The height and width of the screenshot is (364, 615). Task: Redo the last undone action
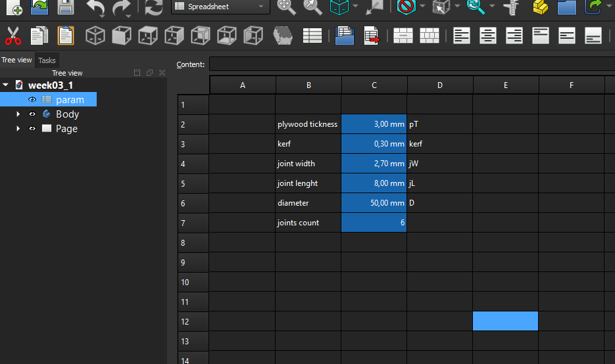pos(121,8)
